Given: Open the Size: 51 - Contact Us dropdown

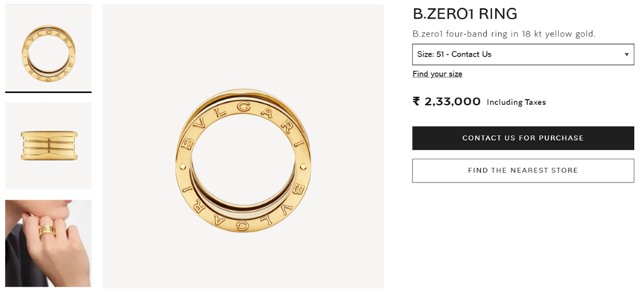Looking at the screenshot, I should point(523,54).
